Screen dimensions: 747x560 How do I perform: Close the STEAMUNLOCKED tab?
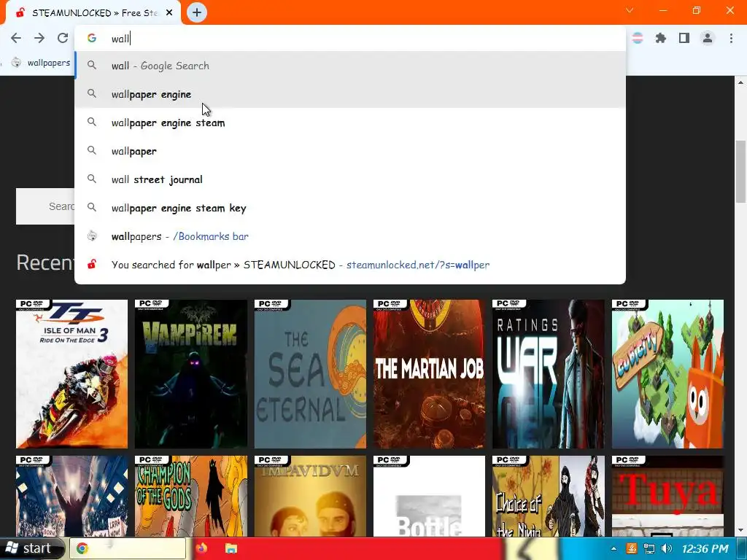click(x=169, y=13)
